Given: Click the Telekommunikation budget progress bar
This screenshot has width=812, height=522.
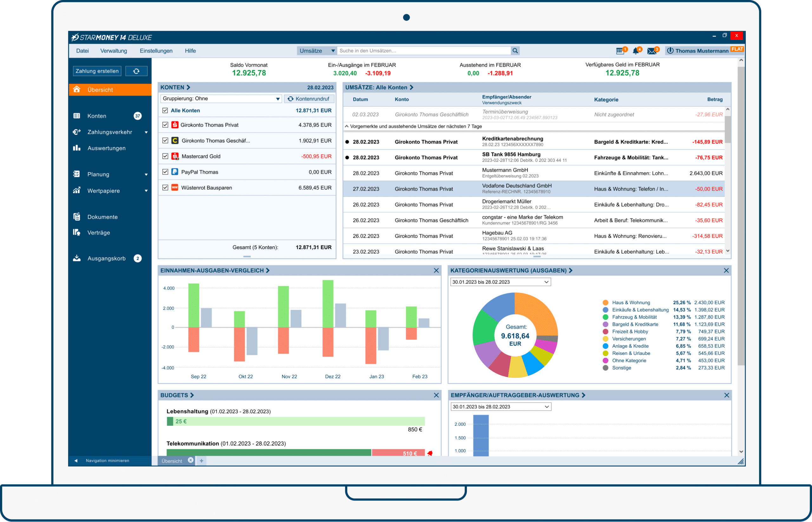Looking at the screenshot, I should (296, 453).
